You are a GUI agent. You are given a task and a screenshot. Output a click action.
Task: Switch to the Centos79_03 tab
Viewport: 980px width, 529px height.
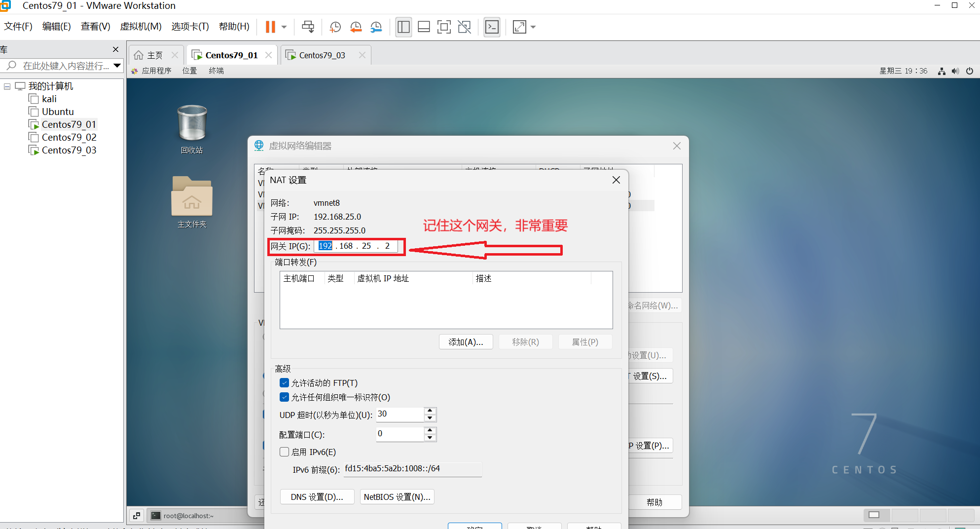click(322, 55)
